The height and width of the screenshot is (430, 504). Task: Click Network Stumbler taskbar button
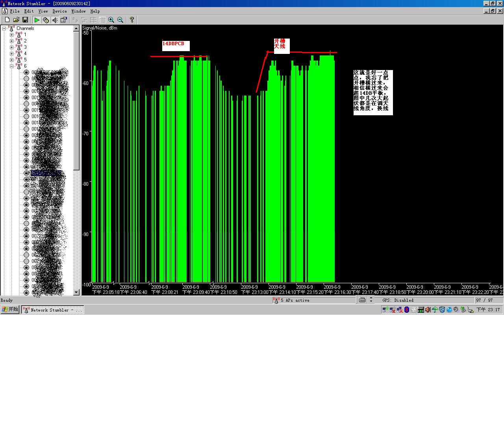point(53,310)
